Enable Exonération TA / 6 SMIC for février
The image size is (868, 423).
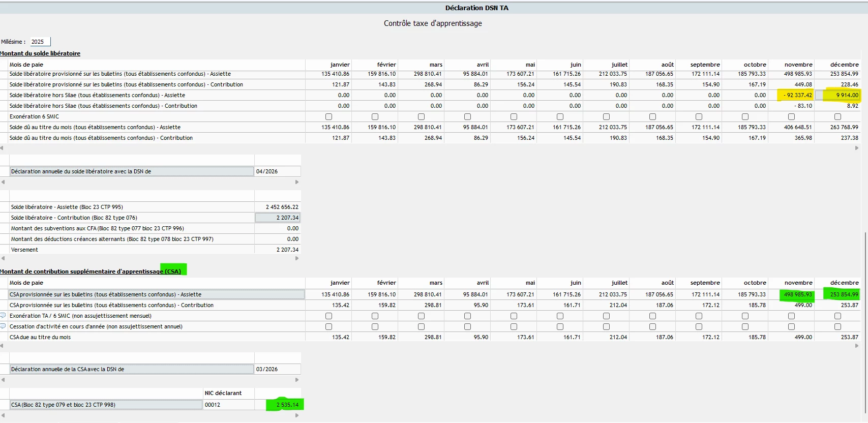pos(375,316)
